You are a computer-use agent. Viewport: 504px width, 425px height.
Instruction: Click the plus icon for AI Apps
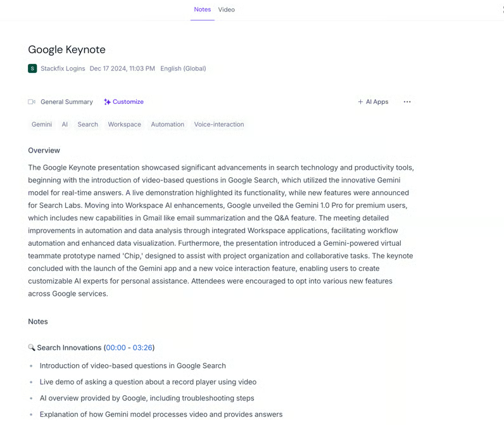pyautogui.click(x=360, y=102)
